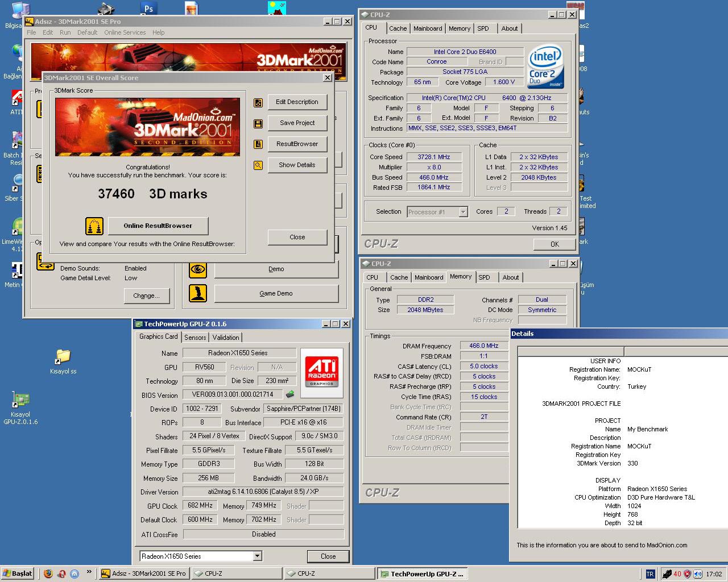Open Online Services menu in 3DMark2001
Screen dimensions: 728x582
point(125,32)
